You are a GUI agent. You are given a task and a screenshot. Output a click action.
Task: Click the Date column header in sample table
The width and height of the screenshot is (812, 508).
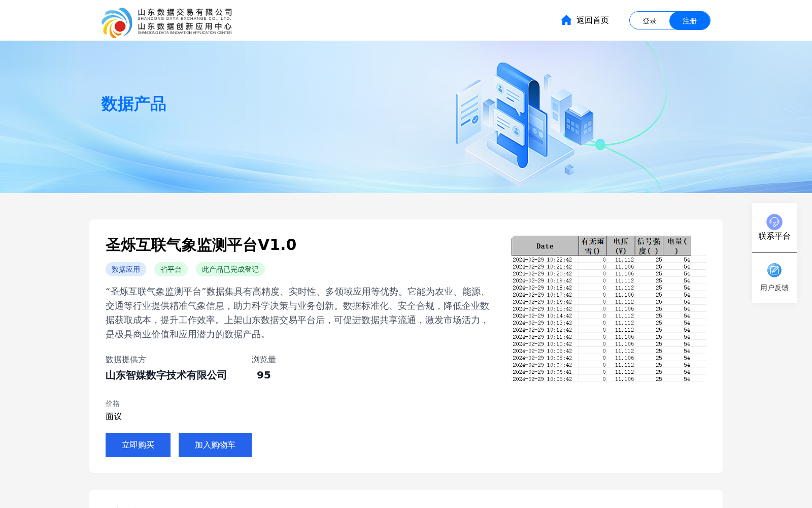click(x=545, y=246)
